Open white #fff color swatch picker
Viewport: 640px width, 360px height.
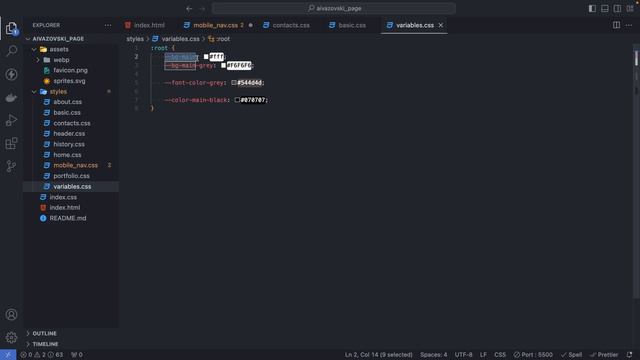206,57
